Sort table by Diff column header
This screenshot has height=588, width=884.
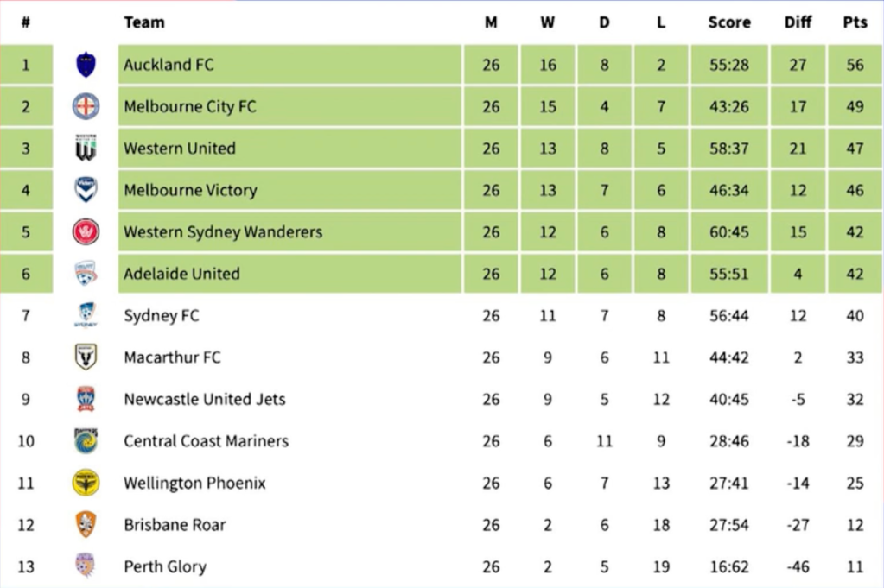point(798,22)
